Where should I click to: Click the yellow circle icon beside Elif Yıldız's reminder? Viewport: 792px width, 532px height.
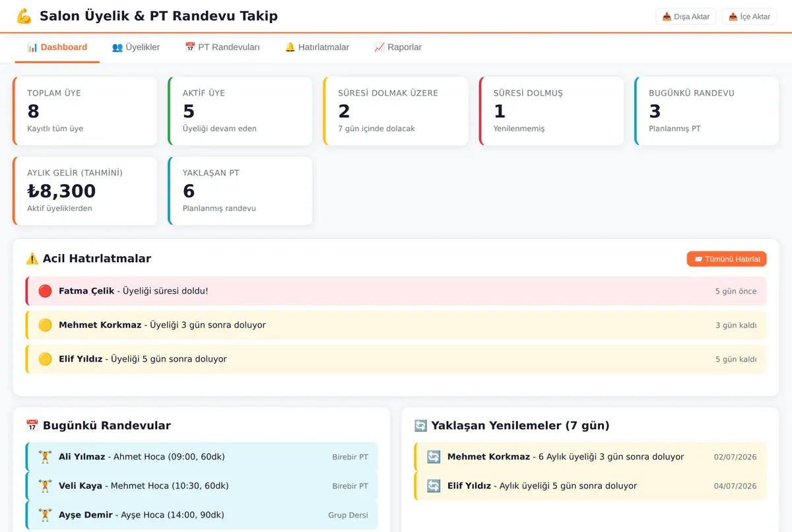pyautogui.click(x=45, y=359)
